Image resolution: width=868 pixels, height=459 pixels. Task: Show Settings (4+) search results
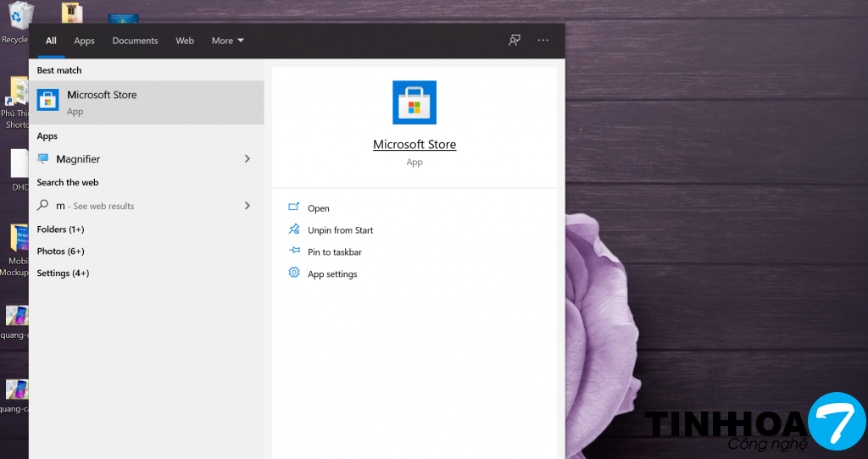63,274
